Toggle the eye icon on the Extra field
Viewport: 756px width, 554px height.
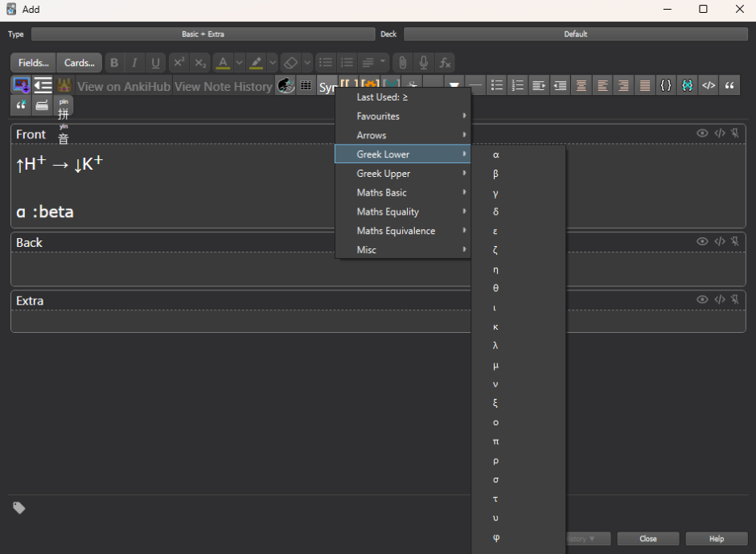702,299
